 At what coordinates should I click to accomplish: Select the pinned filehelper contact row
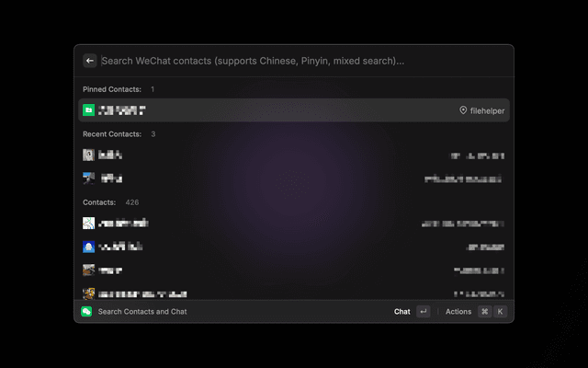tap(294, 110)
